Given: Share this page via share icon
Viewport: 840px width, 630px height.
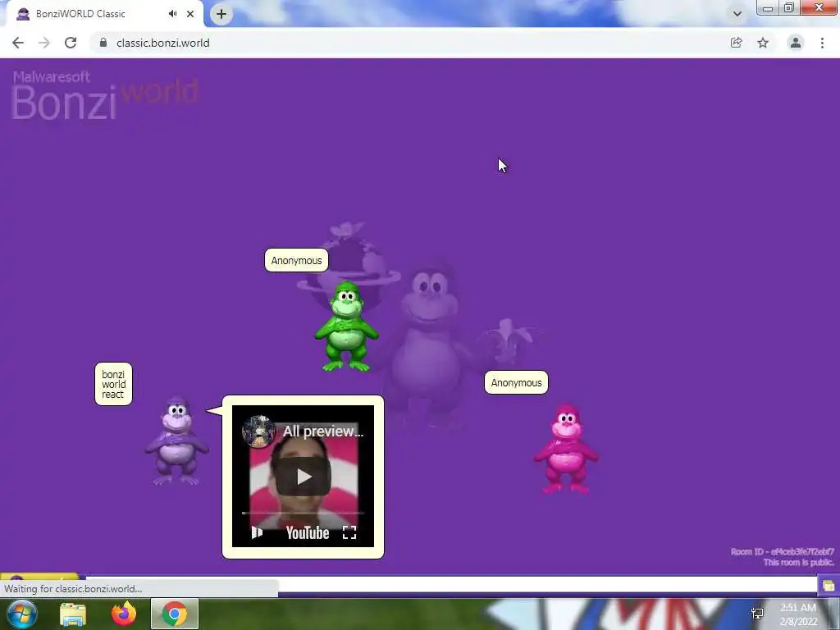Looking at the screenshot, I should [x=736, y=43].
